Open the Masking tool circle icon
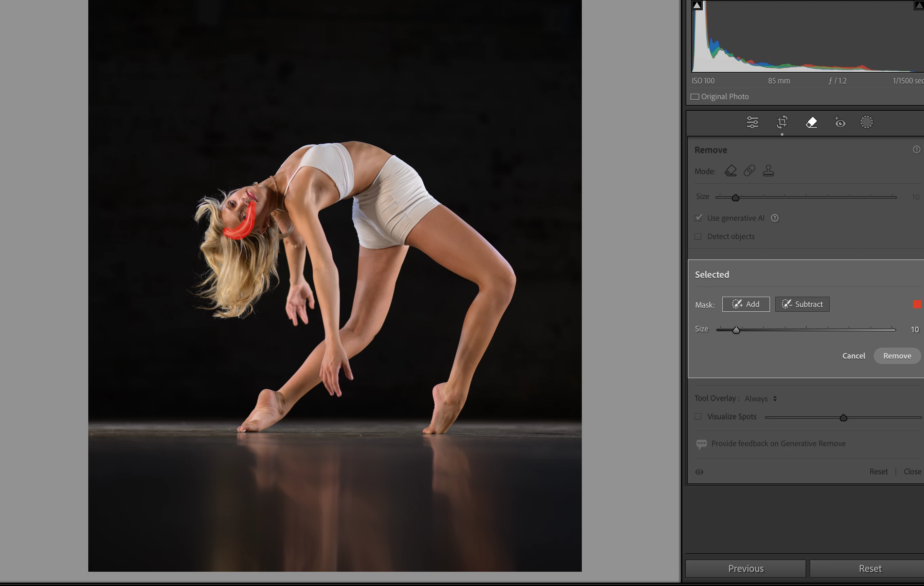This screenshot has height=586, width=924. tap(866, 123)
